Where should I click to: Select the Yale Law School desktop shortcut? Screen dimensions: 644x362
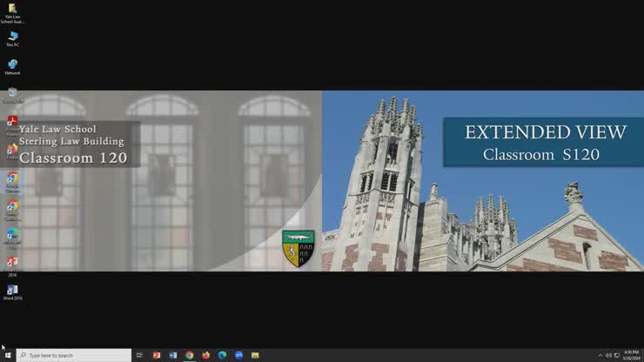[13, 9]
